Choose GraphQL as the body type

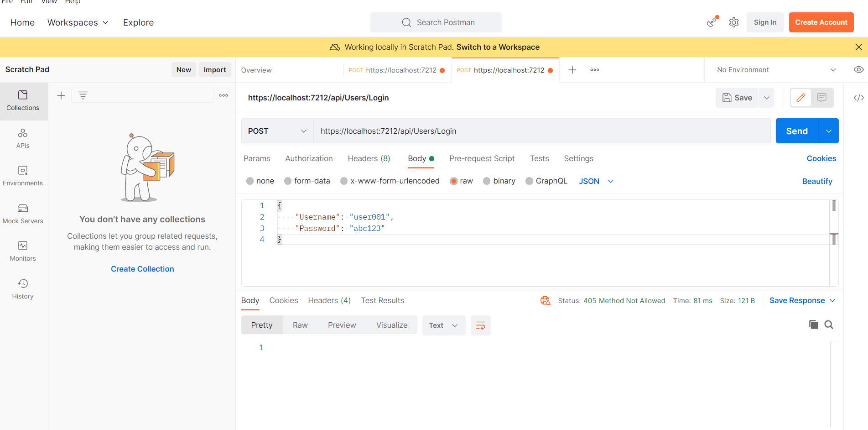[x=546, y=181]
